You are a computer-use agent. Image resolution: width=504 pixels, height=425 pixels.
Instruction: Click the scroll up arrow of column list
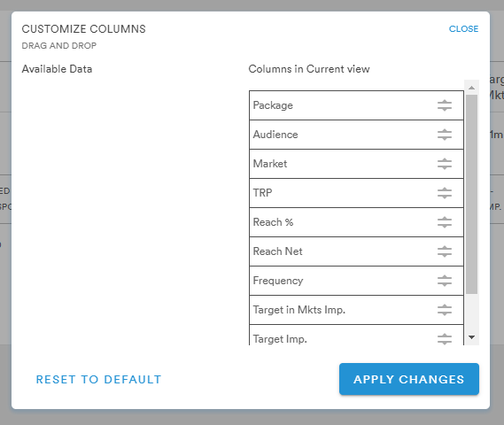click(x=471, y=88)
